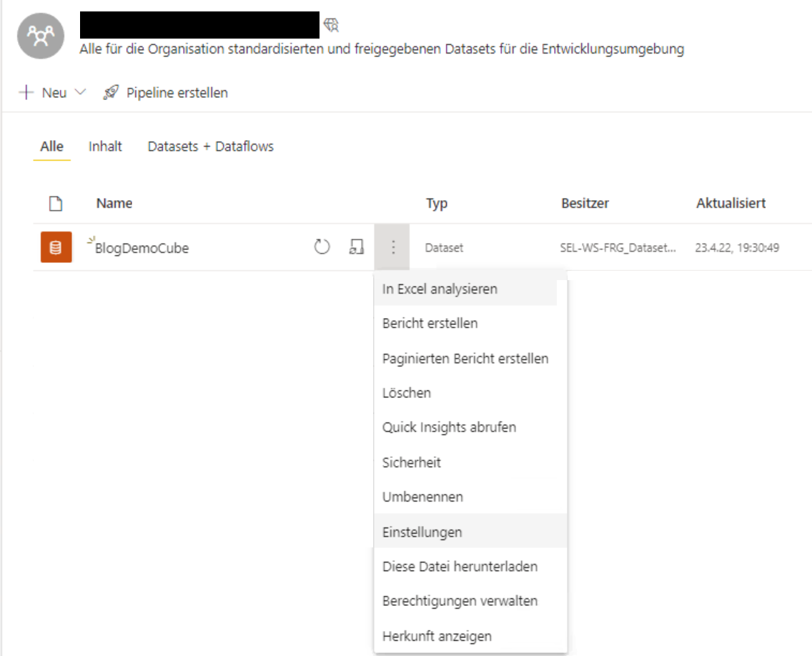Open the more options ellipsis for BlogDemoCube

click(392, 247)
